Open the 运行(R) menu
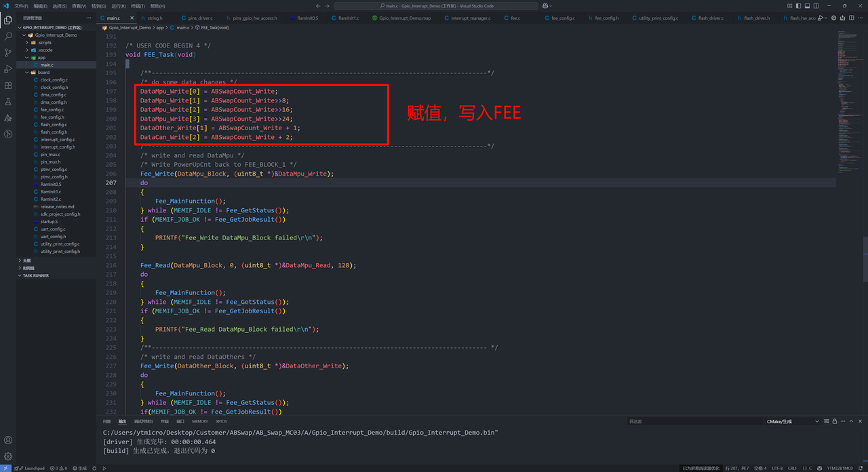This screenshot has height=472, width=868. pyautogui.click(x=118, y=6)
